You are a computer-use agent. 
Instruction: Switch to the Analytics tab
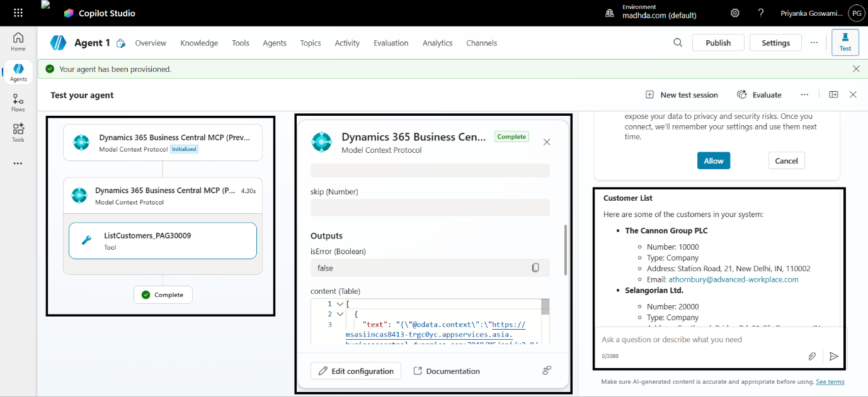(437, 42)
